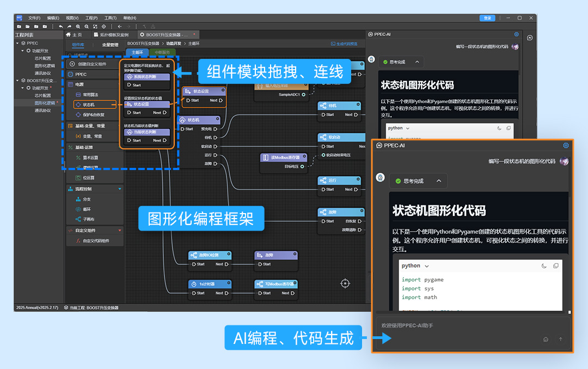Click the send arrow in AI chat input
Viewport: 588px width, 369px height.
pyautogui.click(x=561, y=339)
